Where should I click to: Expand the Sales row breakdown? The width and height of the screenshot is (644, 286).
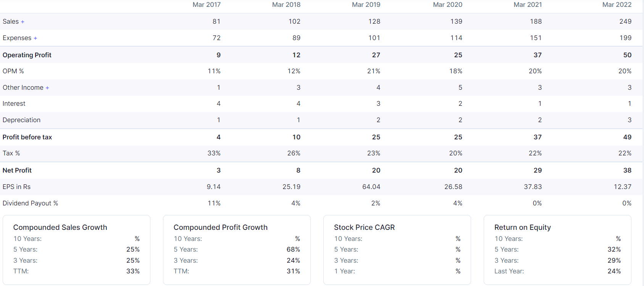(x=23, y=22)
